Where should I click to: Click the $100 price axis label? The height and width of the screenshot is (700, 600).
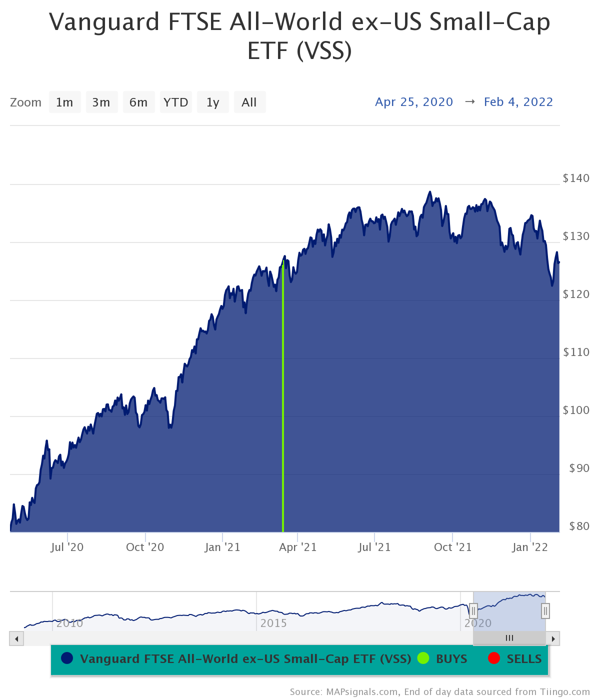coord(576,410)
